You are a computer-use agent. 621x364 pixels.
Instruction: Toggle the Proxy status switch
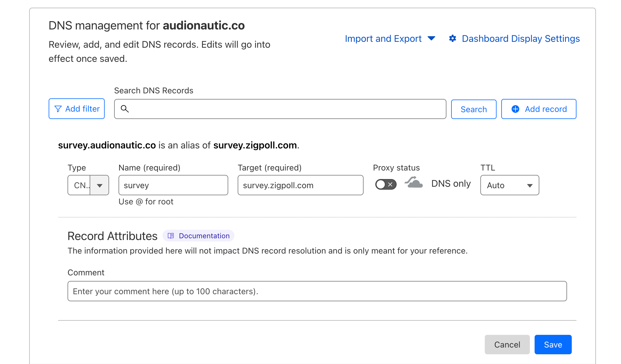point(386,184)
